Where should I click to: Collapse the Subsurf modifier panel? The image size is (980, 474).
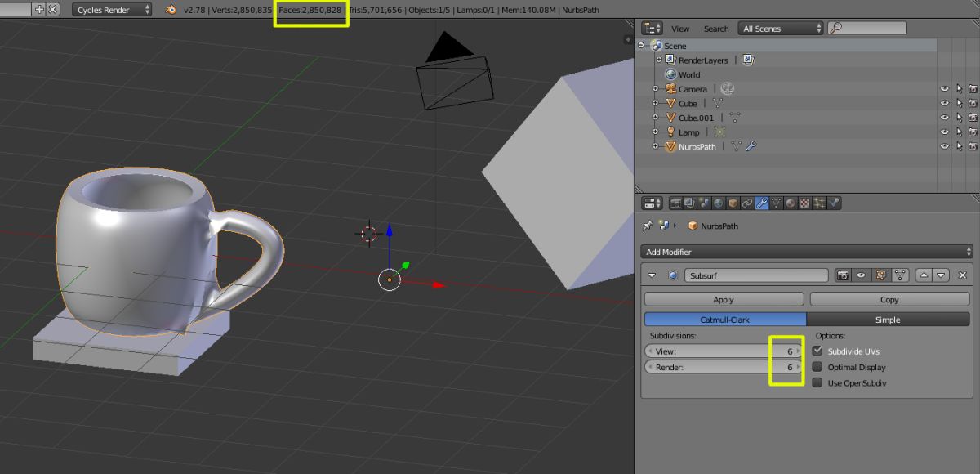(x=652, y=275)
